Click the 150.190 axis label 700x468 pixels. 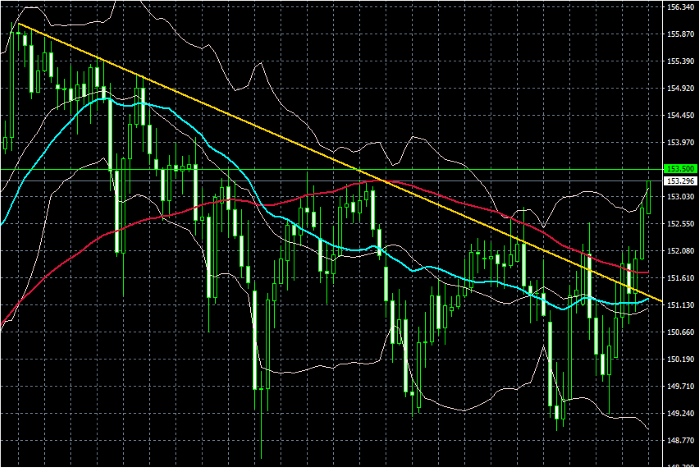681,359
